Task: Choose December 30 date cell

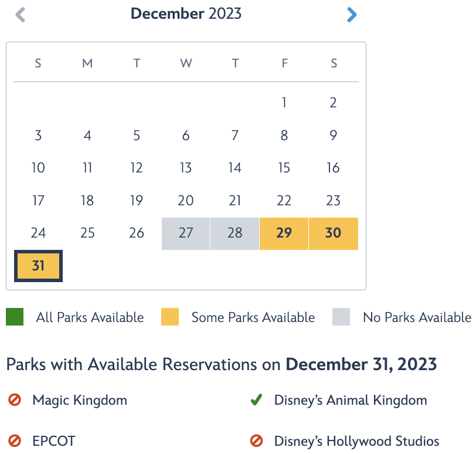Action: (x=334, y=233)
